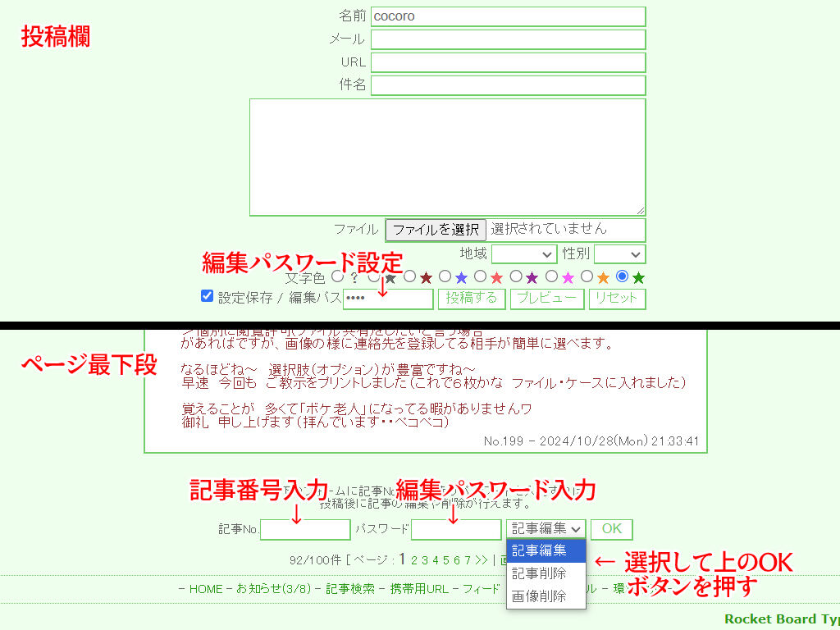Expand the 性別 dropdown
This screenshot has height=630, width=840.
619,254
